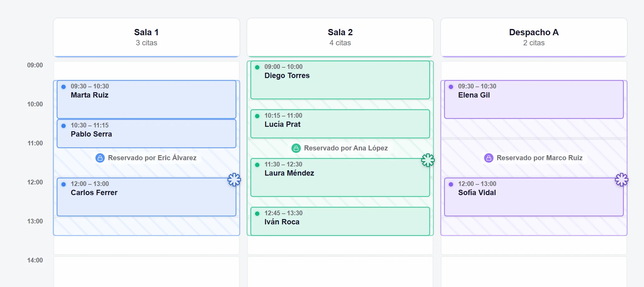This screenshot has height=287, width=644.
Task: Open the Sala 2 column header
Action: [340, 37]
